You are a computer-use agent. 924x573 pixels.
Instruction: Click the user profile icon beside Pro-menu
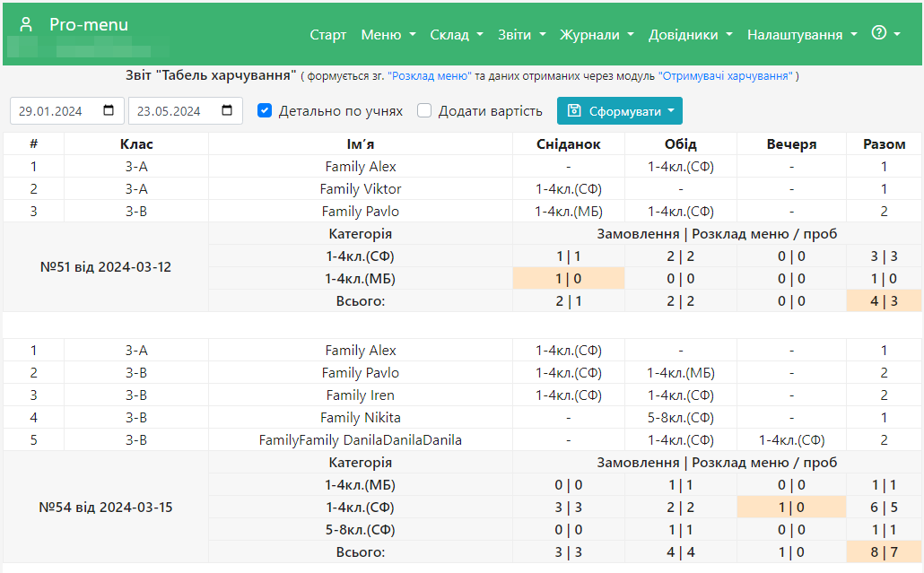[x=25, y=24]
